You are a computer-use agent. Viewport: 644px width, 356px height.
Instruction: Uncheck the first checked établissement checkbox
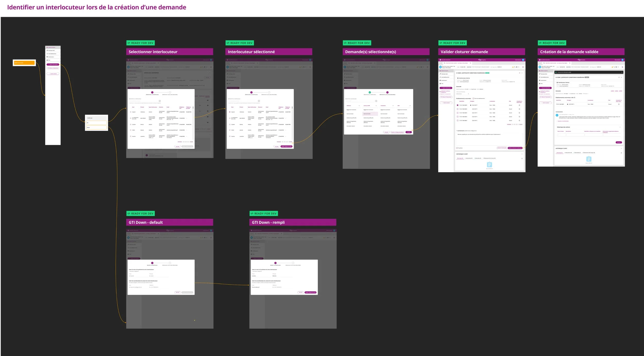click(457, 105)
